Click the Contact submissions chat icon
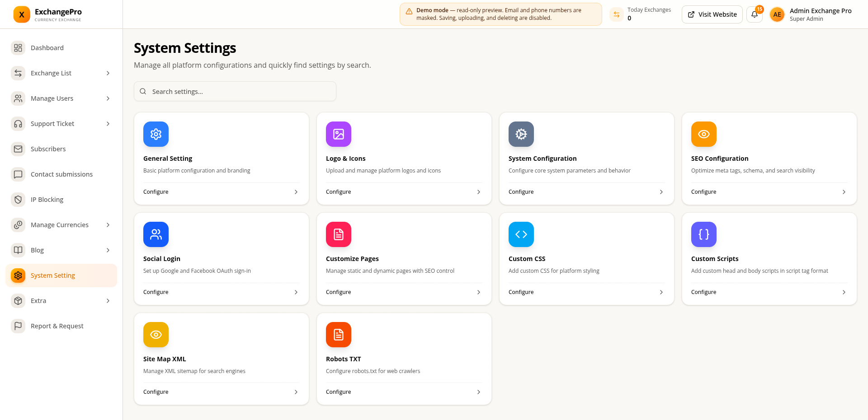Image resolution: width=868 pixels, height=420 pixels. (x=18, y=174)
